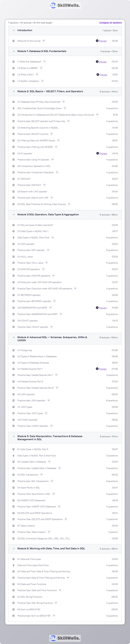The width and height of the screenshot is (130, 644).
Task: Click the quiz bulb icon for SQL Fundamentals check
Action: tap(14, 108)
